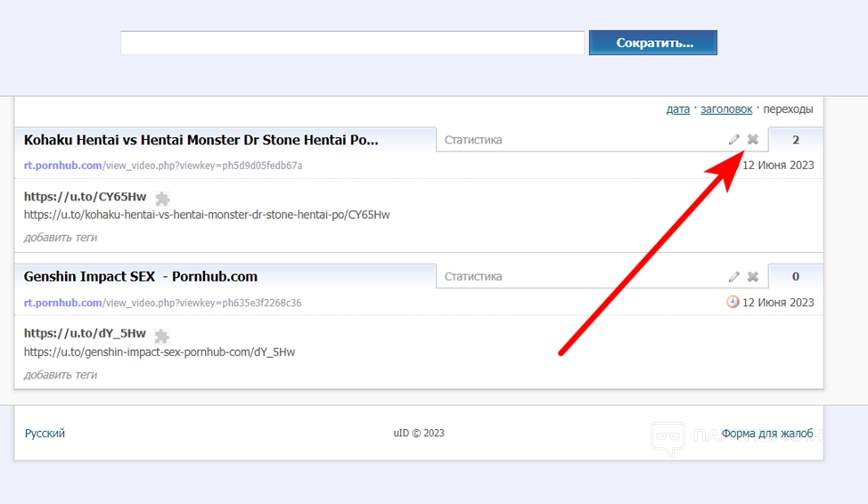Click the title starting Kohaku Hentai vs
This screenshot has height=504, width=868.
pyautogui.click(x=201, y=140)
